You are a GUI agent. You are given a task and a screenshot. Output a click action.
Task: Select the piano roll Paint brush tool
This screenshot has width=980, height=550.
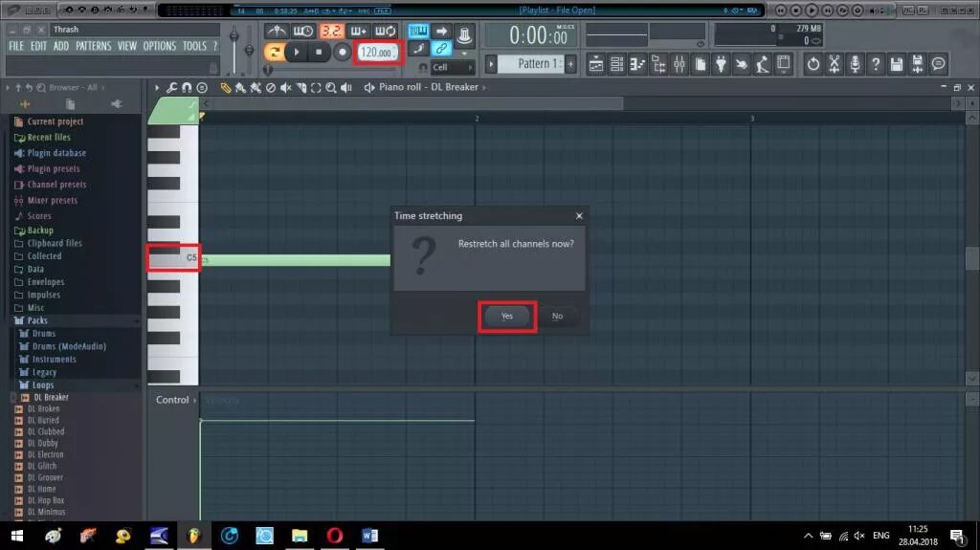pyautogui.click(x=240, y=87)
